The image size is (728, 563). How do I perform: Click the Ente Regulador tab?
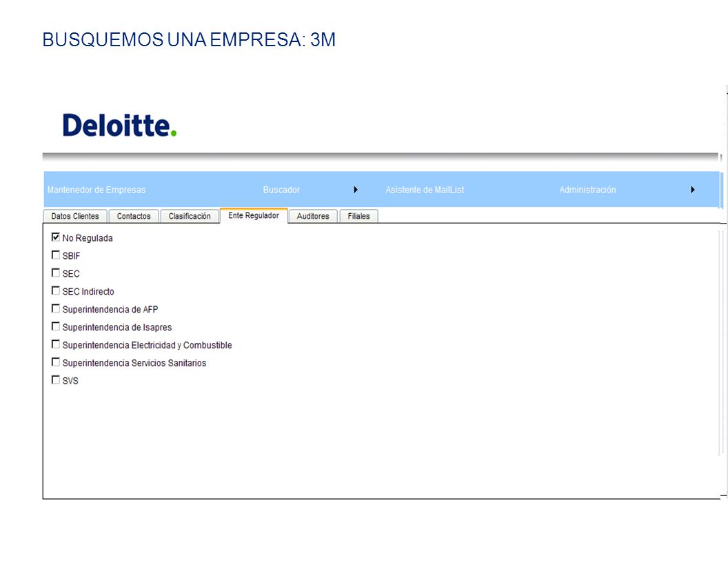254,215
